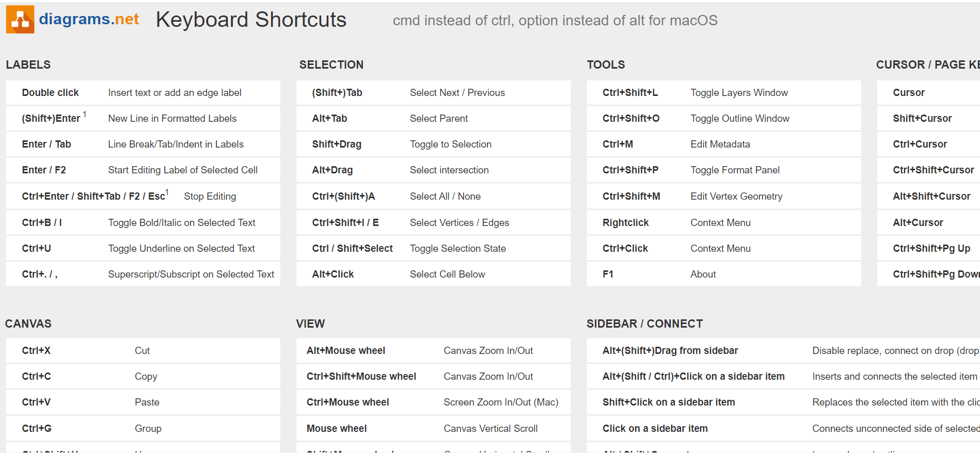Click the TOOLS section heading
Viewport: 980px width, 453px height.
606,65
